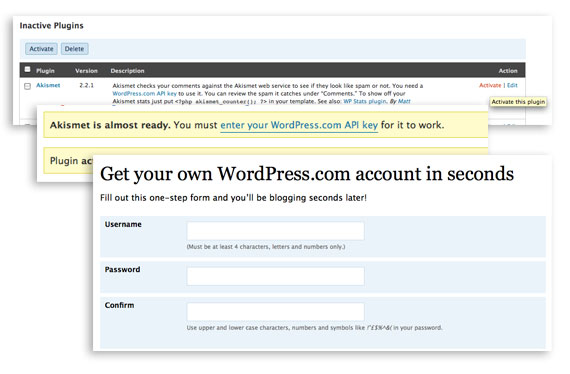Click the Delete bulk button
The height and width of the screenshot is (374, 570).
(x=75, y=49)
